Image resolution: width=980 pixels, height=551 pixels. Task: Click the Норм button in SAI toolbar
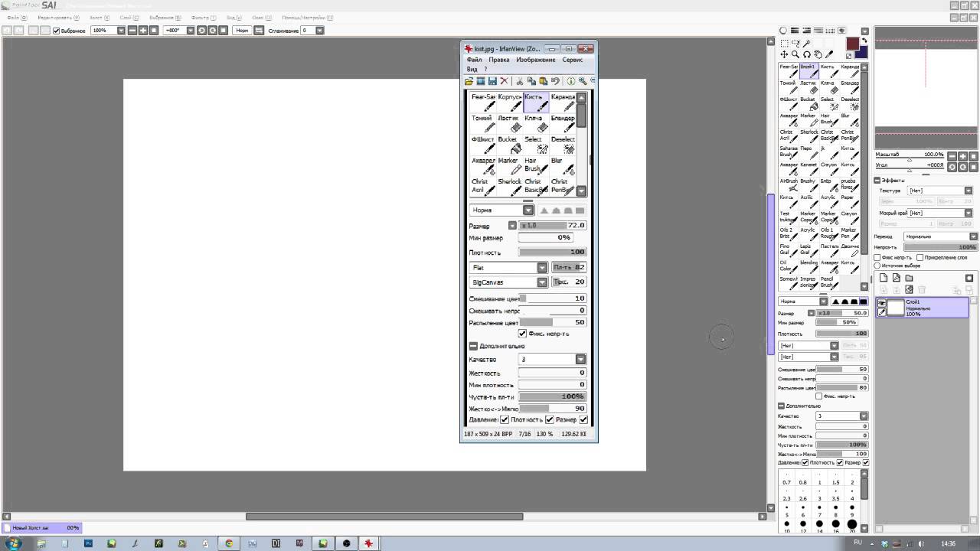click(242, 31)
